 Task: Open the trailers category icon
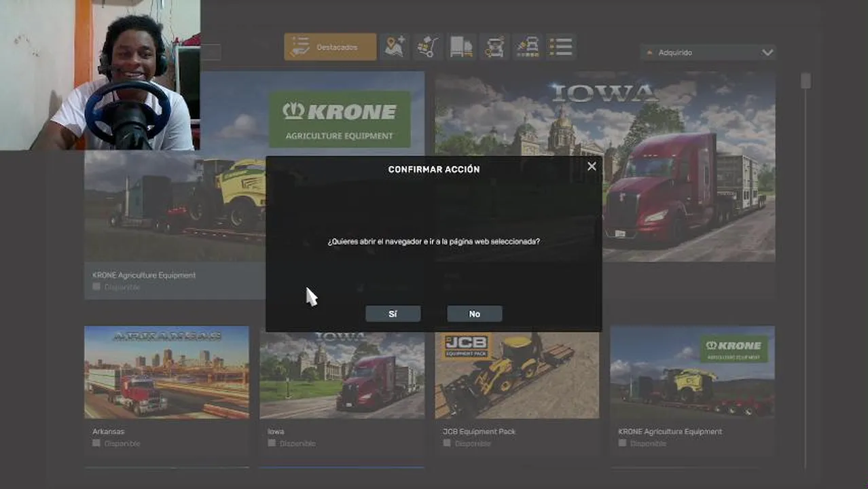461,47
